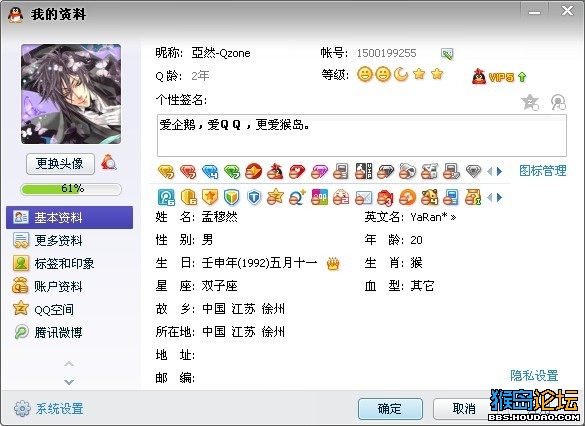Click the edit icon beside account number

447,54
